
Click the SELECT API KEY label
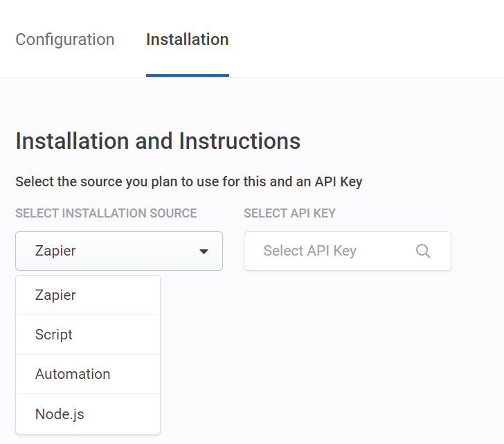pyautogui.click(x=289, y=213)
